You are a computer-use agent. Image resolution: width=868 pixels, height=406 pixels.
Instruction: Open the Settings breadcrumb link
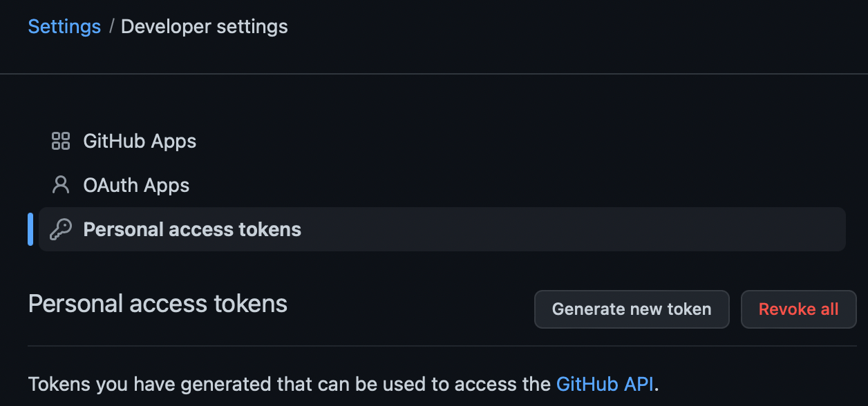tap(64, 26)
